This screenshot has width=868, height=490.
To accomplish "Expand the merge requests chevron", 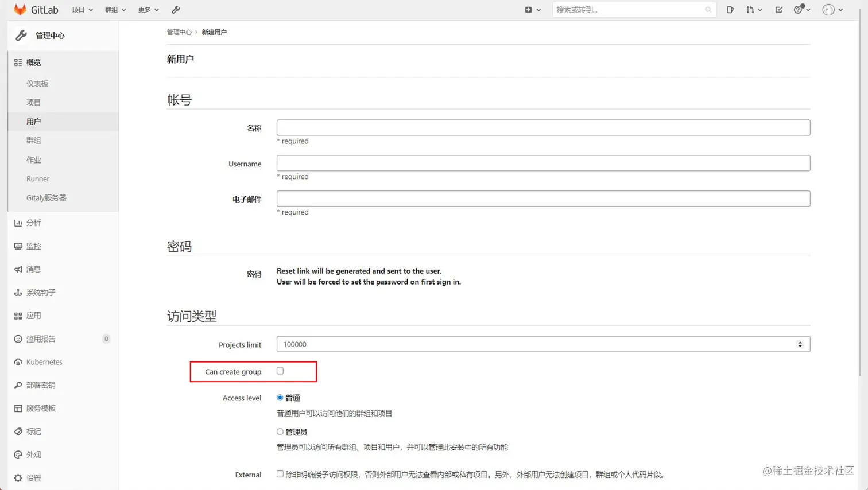I will 760,10.
